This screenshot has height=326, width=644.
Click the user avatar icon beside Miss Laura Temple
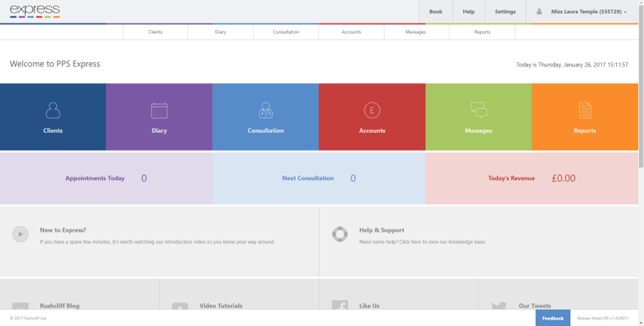pyautogui.click(x=540, y=11)
